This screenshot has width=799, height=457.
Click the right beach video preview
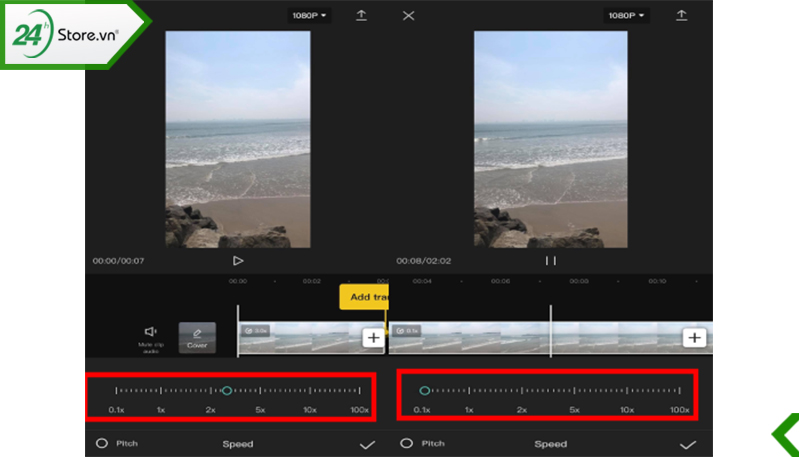point(551,139)
